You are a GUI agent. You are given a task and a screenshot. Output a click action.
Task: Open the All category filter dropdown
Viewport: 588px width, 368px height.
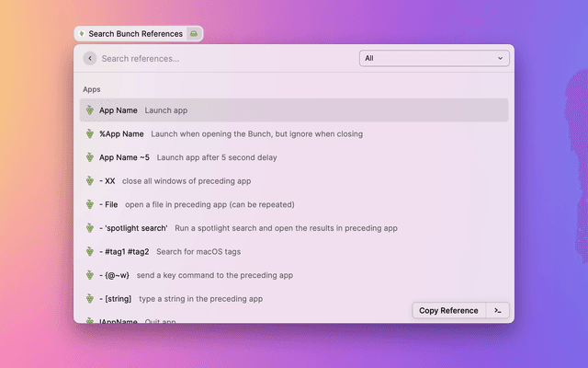[435, 58]
